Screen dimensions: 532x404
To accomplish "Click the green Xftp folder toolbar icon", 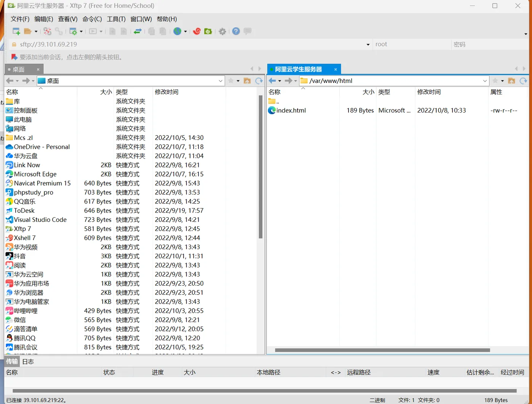I will [208, 31].
